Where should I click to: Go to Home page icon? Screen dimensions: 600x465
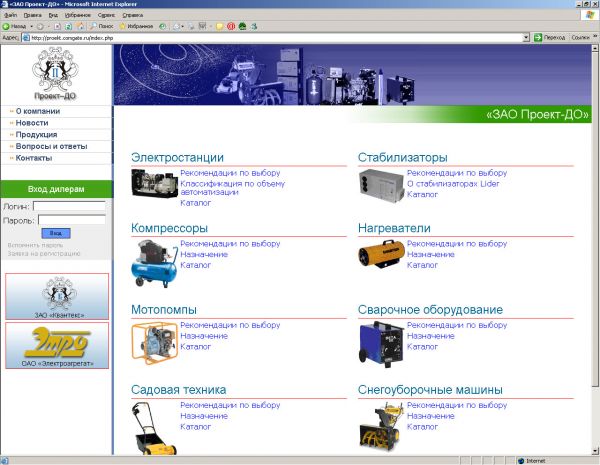click(80, 26)
